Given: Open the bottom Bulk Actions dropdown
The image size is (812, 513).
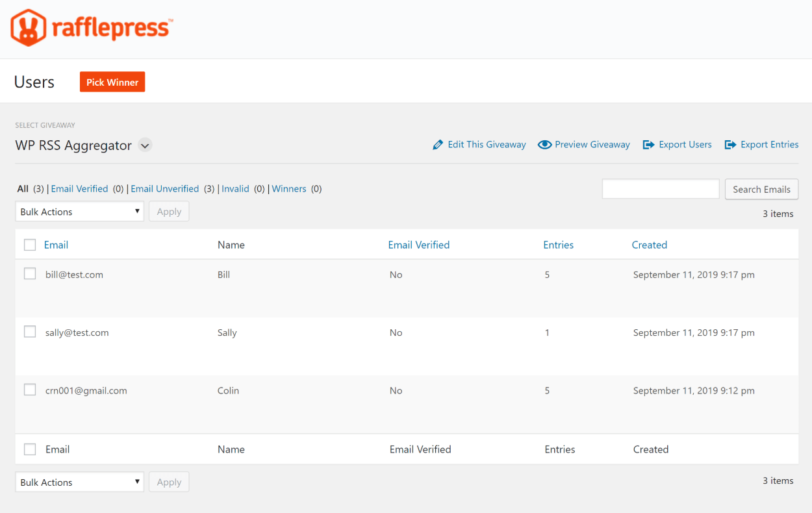Looking at the screenshot, I should (79, 482).
